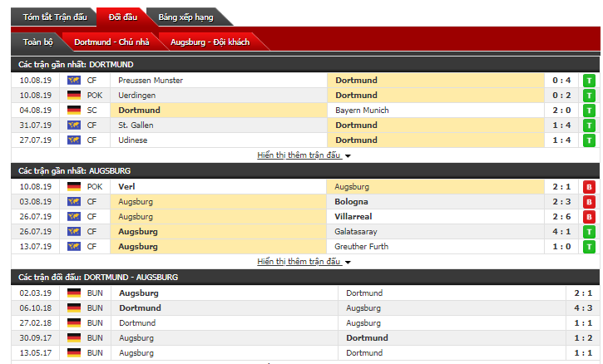Click the header Các trận đối đầu: DORTMUND - AUGSBURG

pyautogui.click(x=98, y=278)
